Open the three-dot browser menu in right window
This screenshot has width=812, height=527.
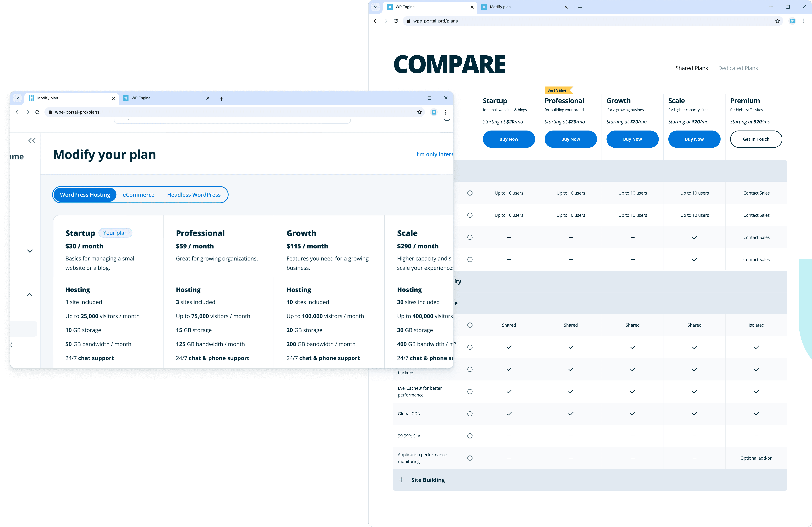(x=804, y=21)
